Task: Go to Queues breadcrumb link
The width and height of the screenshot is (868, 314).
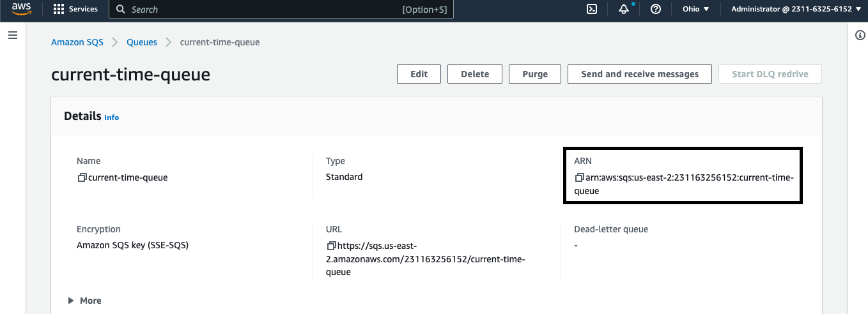Action: (x=142, y=42)
